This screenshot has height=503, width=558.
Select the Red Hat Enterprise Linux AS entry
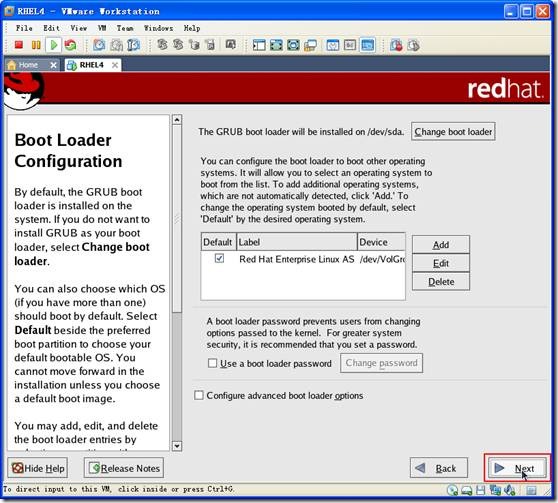click(x=297, y=259)
